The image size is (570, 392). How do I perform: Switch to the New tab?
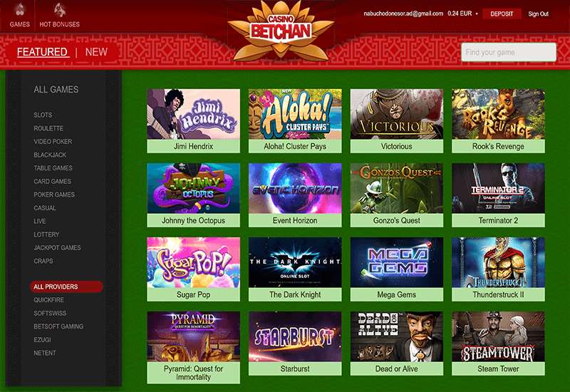pos(96,52)
